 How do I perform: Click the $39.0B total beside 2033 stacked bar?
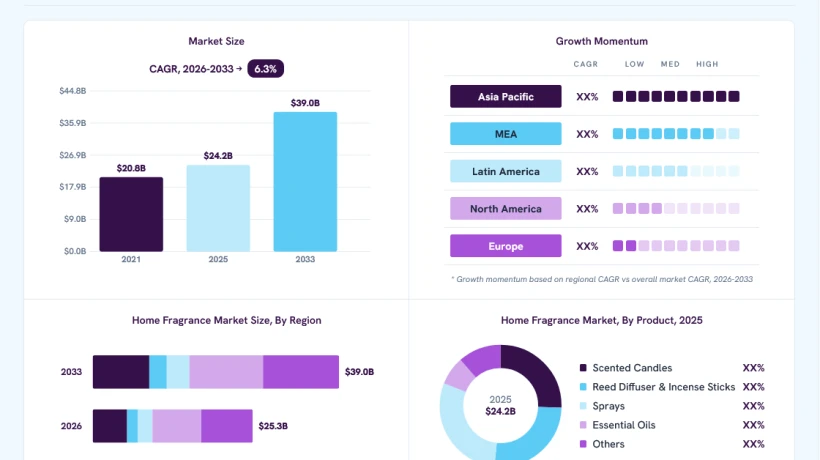pyautogui.click(x=359, y=372)
